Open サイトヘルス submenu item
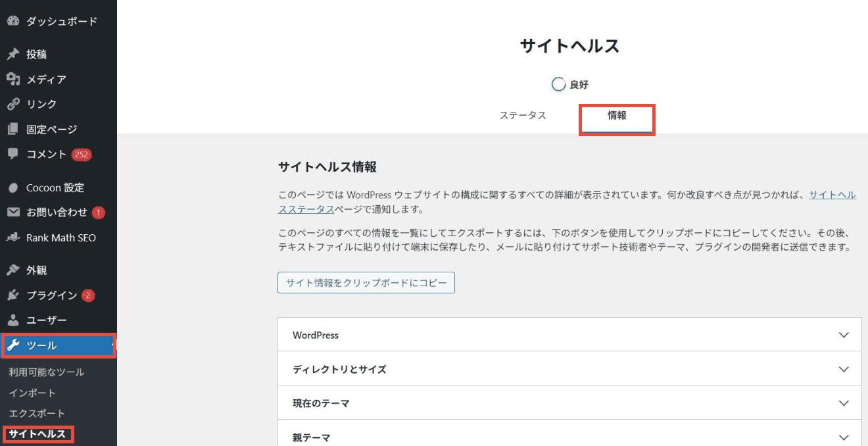 (x=37, y=434)
